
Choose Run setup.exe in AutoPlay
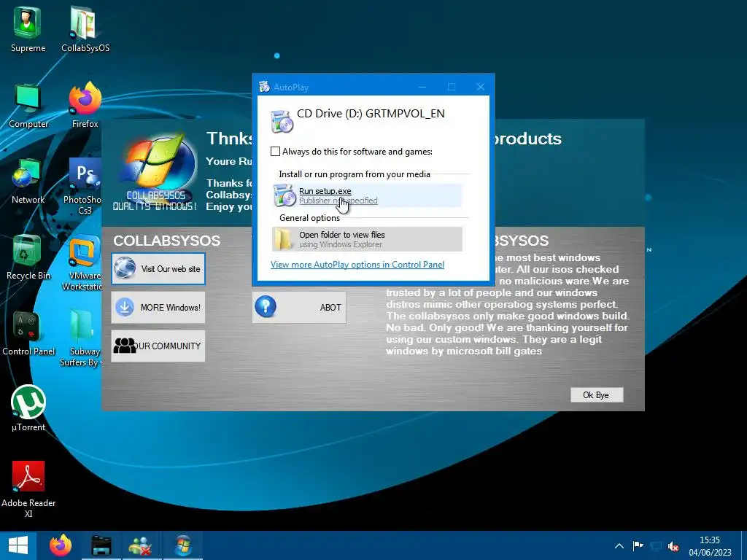coord(367,195)
